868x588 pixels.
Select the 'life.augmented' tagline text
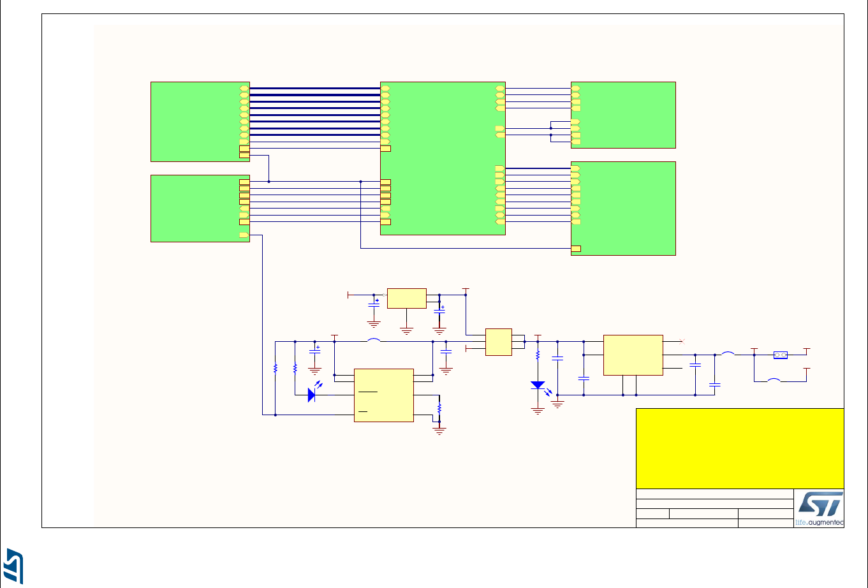pos(820,522)
